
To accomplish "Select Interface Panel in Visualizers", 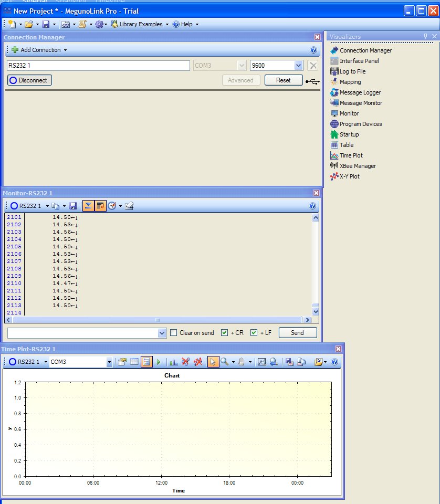I will 354,61.
